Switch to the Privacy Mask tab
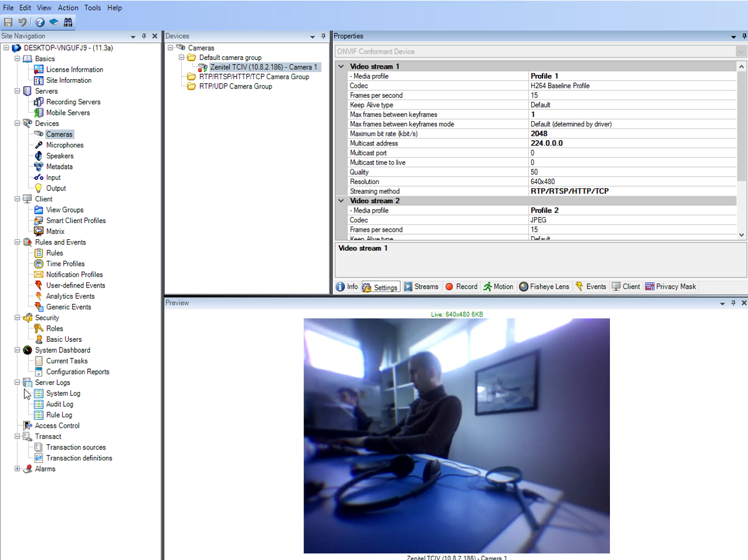The width and height of the screenshot is (748, 560). [x=671, y=286]
